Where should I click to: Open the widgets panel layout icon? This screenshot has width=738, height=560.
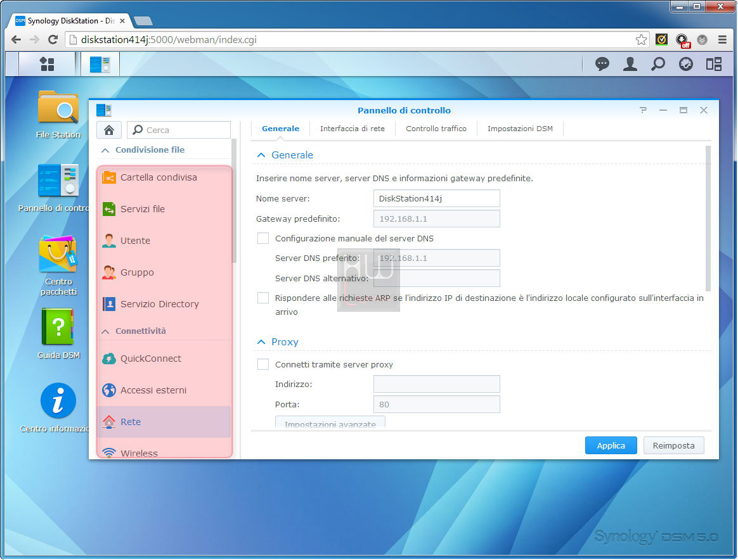713,64
